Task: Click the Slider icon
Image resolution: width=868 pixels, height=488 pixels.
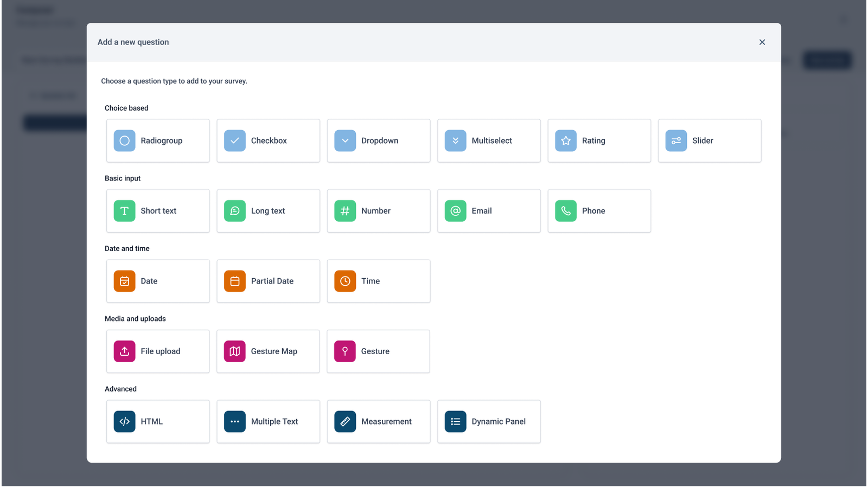Action: (x=676, y=140)
